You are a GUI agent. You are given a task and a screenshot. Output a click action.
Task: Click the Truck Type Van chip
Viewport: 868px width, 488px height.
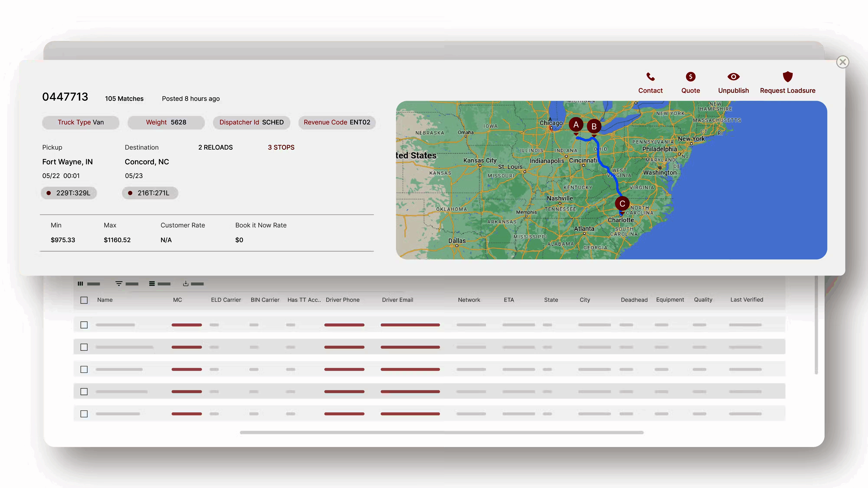[80, 122]
